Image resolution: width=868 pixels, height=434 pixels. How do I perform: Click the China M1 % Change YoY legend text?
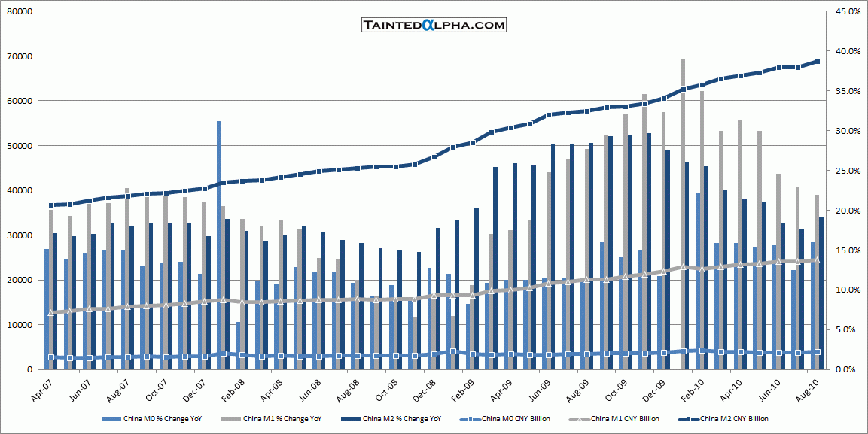280,418
